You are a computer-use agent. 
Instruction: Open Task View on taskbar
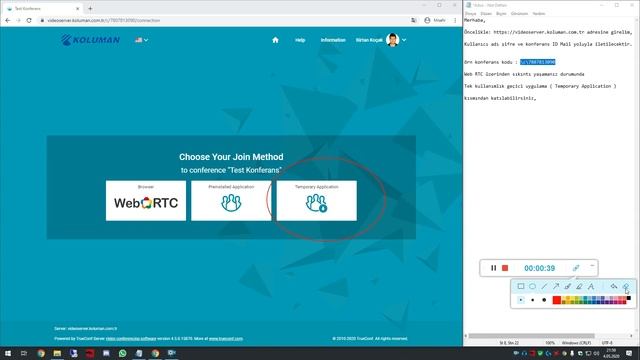[24, 353]
